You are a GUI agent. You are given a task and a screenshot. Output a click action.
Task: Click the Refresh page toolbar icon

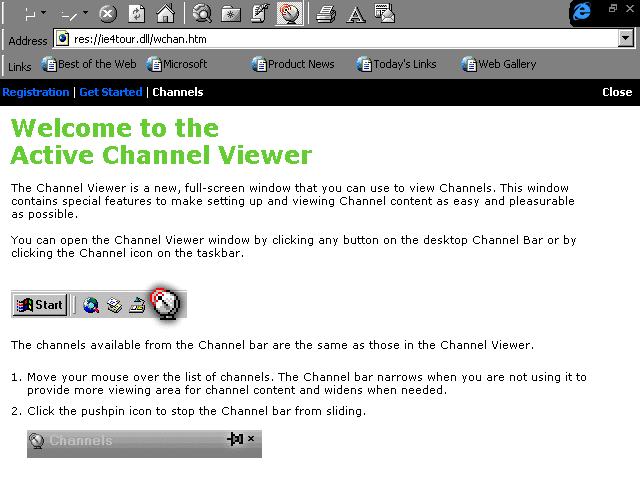(x=137, y=14)
